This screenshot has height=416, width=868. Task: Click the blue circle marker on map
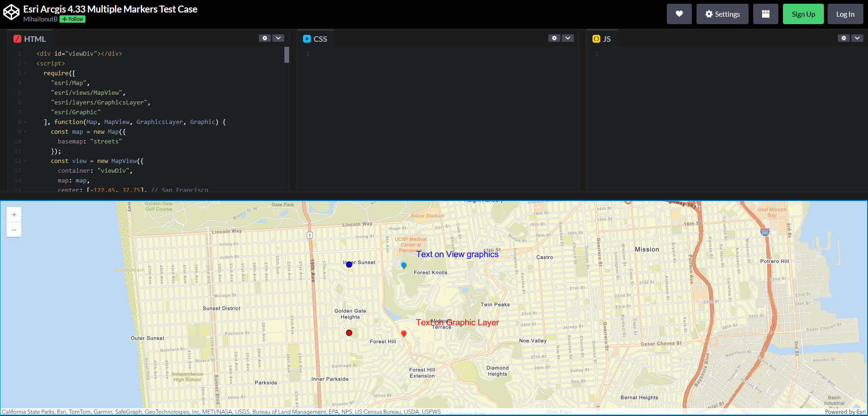pos(349,264)
